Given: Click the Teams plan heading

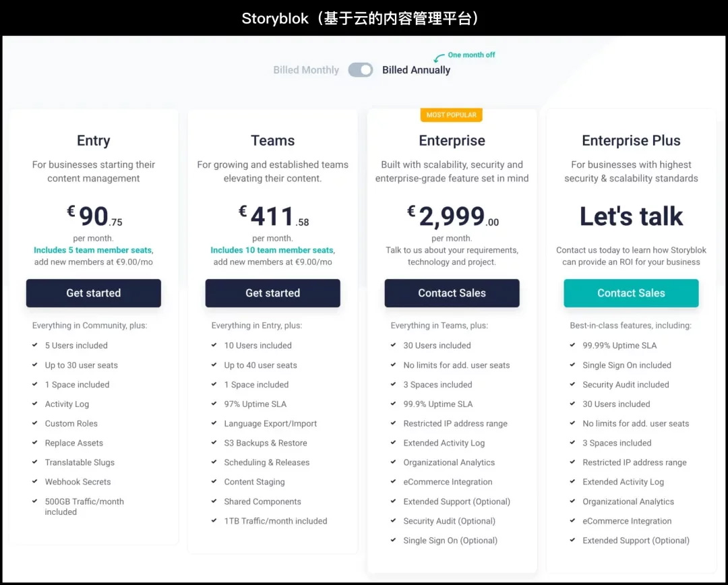Looking at the screenshot, I should tap(272, 140).
